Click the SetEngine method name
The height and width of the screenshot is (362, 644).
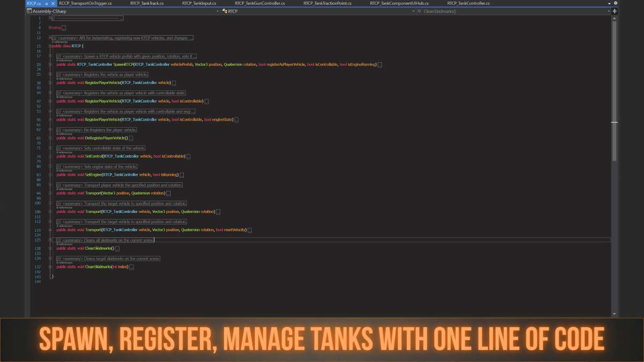click(93, 175)
